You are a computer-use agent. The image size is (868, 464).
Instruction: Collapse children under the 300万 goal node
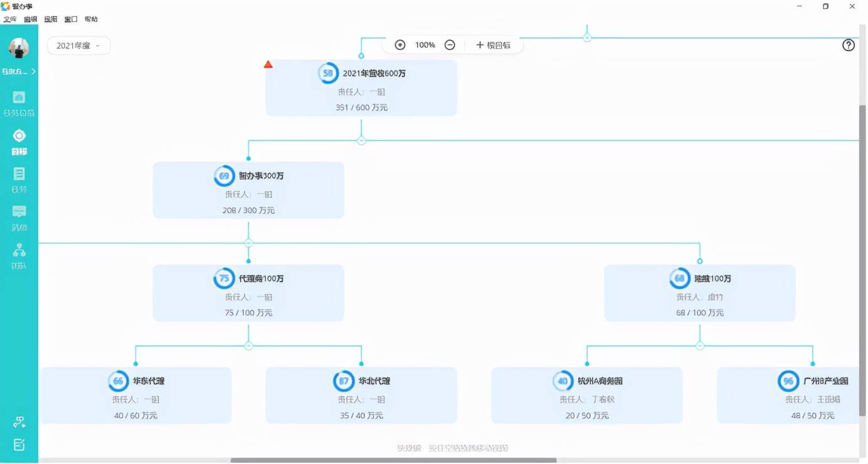tap(248, 243)
